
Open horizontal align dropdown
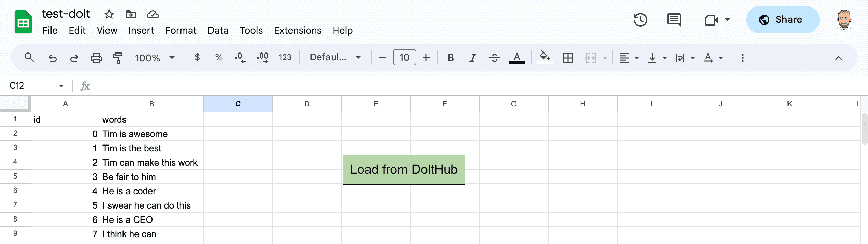point(629,58)
